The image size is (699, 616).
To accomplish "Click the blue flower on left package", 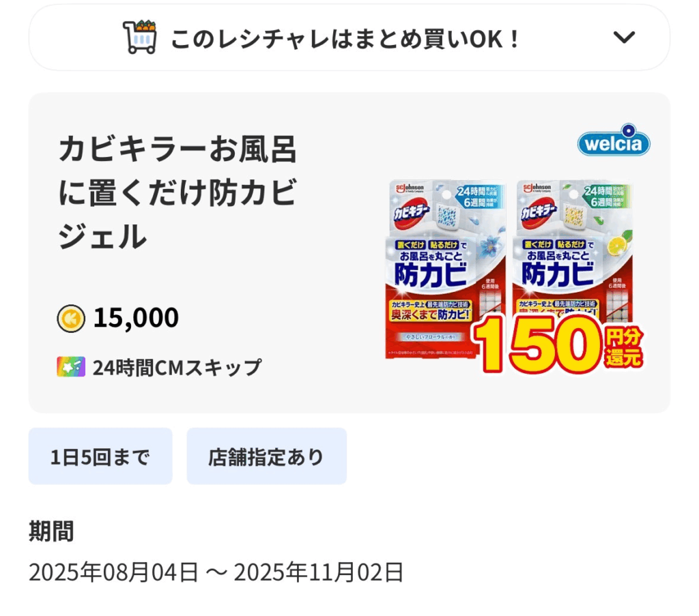I will tap(489, 246).
